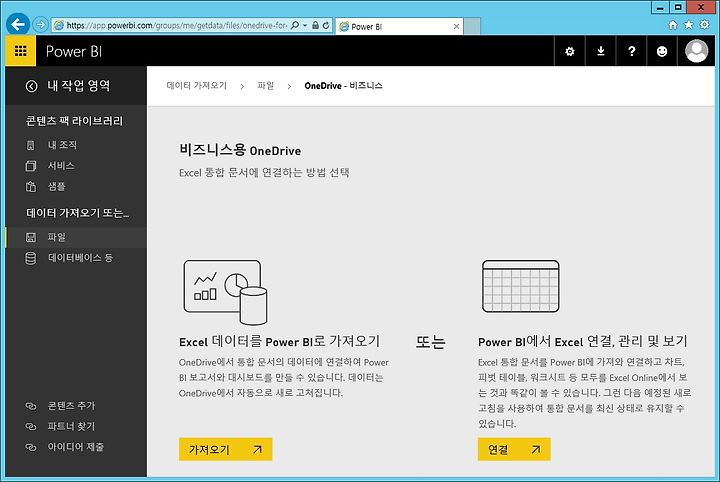Click the 연결 yellow button
Viewport: 720px width, 482px height.
(x=514, y=449)
